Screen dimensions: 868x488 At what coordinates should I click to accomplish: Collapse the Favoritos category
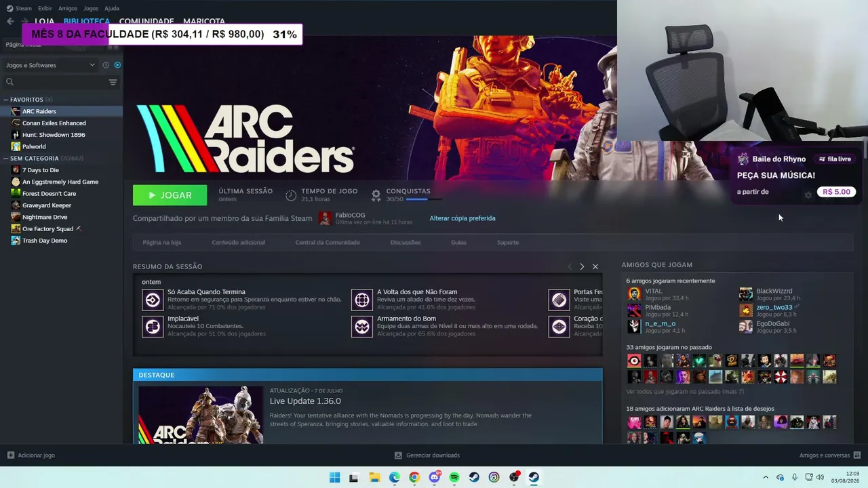coord(5,100)
